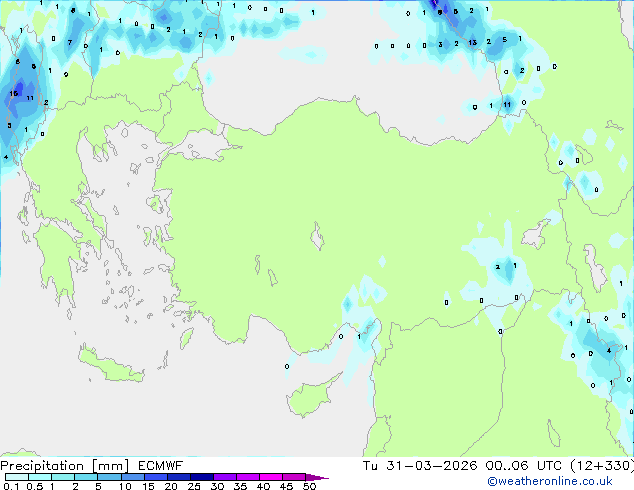
Task: Select the "[mm]" unit label
Action: click(x=111, y=466)
